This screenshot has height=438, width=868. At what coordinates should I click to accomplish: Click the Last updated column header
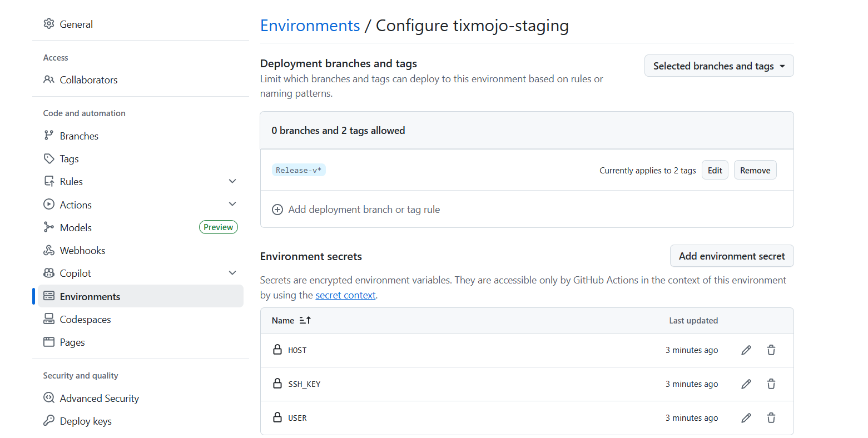coord(693,321)
